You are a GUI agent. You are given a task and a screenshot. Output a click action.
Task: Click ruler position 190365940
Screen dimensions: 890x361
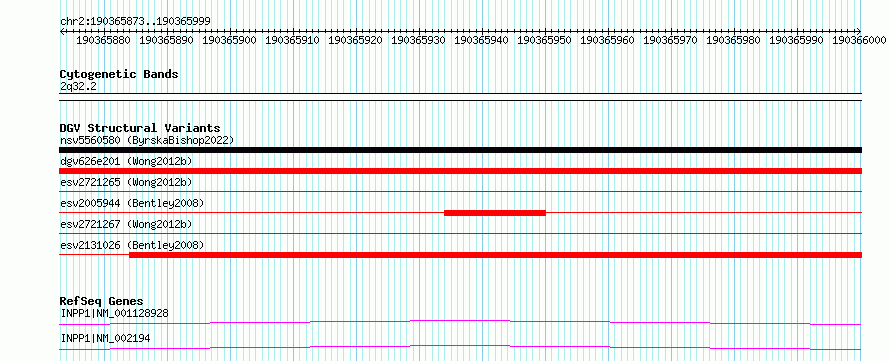coord(481,40)
